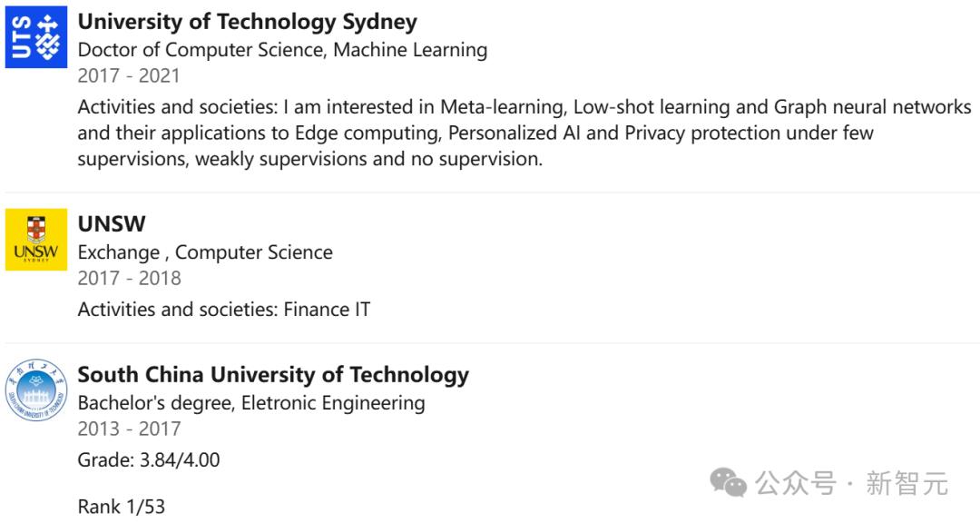The image size is (980, 523).
Task: Click the Privacy protection under few line
Action: (x=475, y=133)
